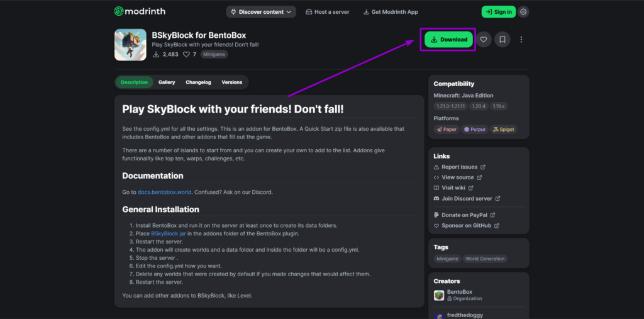The height and width of the screenshot is (319, 644).
Task: Click the bookmark save icon
Action: [x=502, y=40]
